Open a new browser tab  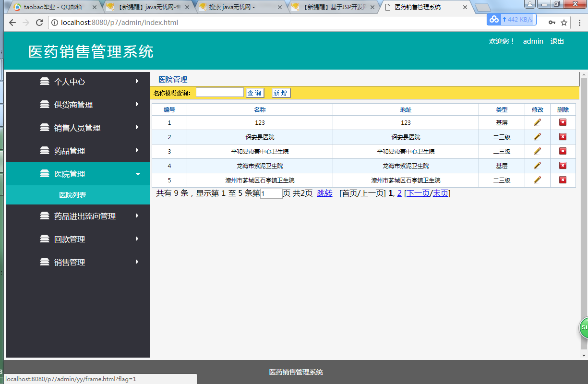click(482, 8)
